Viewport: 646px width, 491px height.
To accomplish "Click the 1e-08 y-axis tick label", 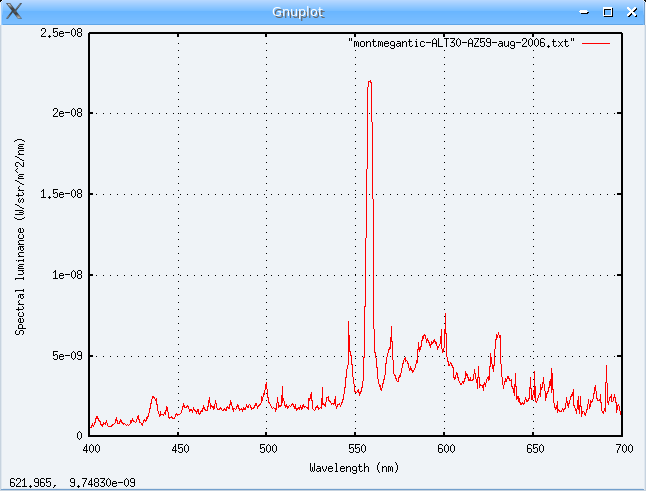I will coord(65,275).
